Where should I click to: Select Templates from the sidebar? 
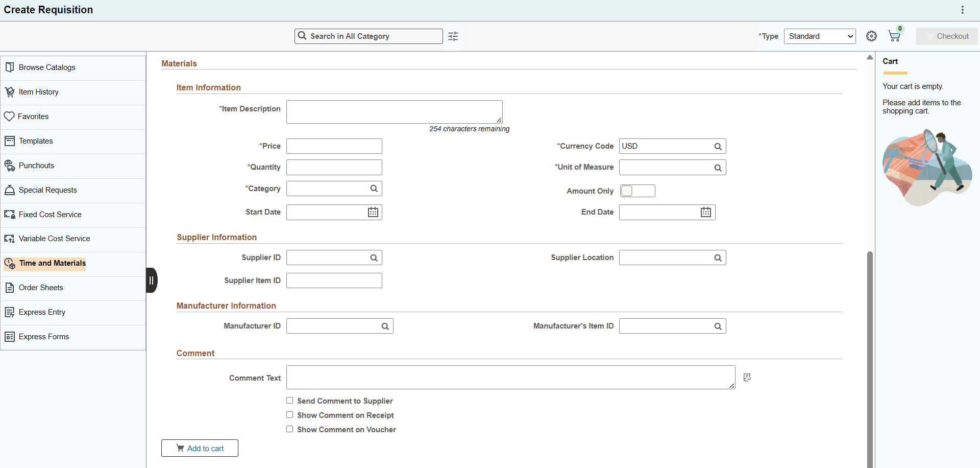click(x=73, y=142)
